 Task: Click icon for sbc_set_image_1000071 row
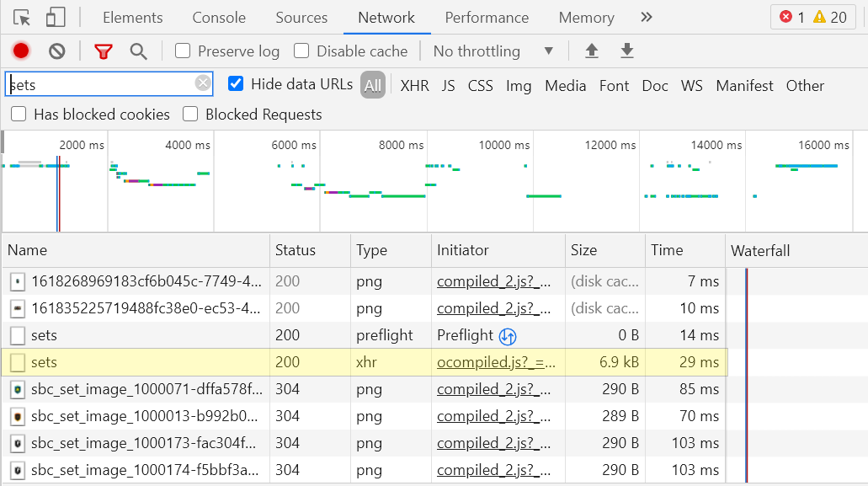point(18,390)
